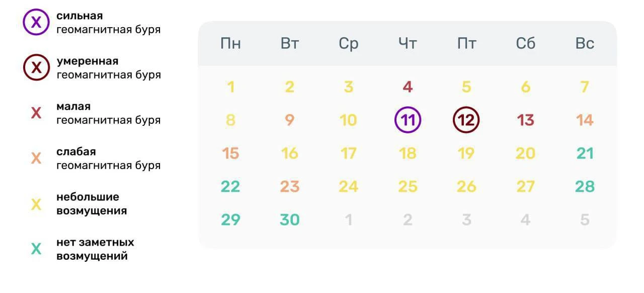Click yellow date 1 on Monday
This screenshot has width=644, height=293.
click(230, 87)
